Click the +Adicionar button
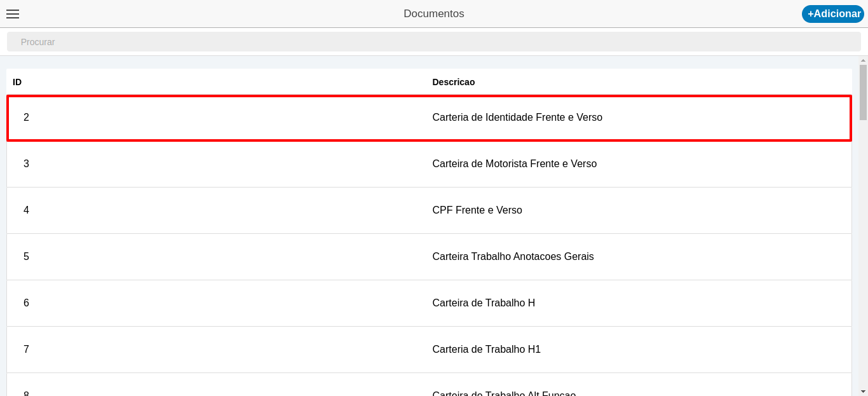 (833, 14)
